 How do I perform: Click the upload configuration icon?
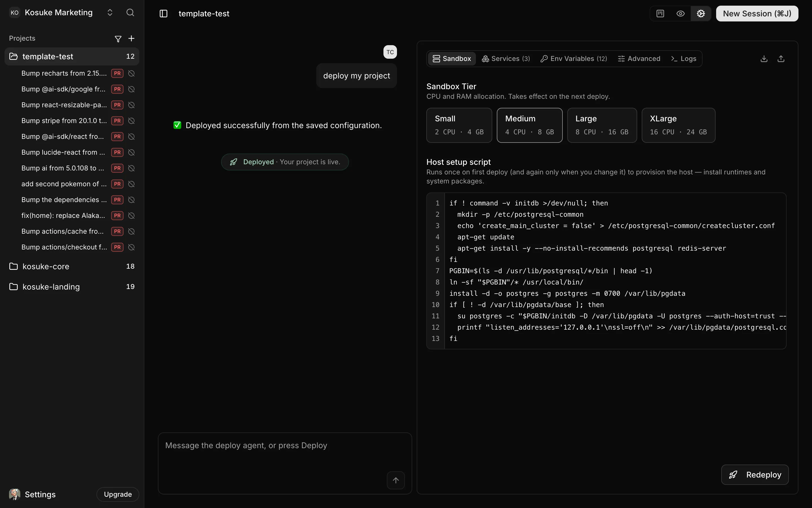781,59
